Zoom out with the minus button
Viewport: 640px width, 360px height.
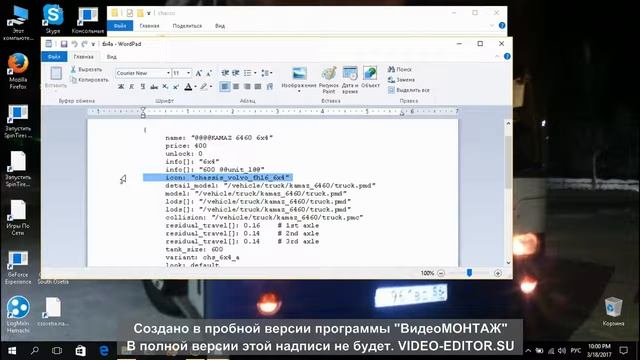[x=441, y=273]
